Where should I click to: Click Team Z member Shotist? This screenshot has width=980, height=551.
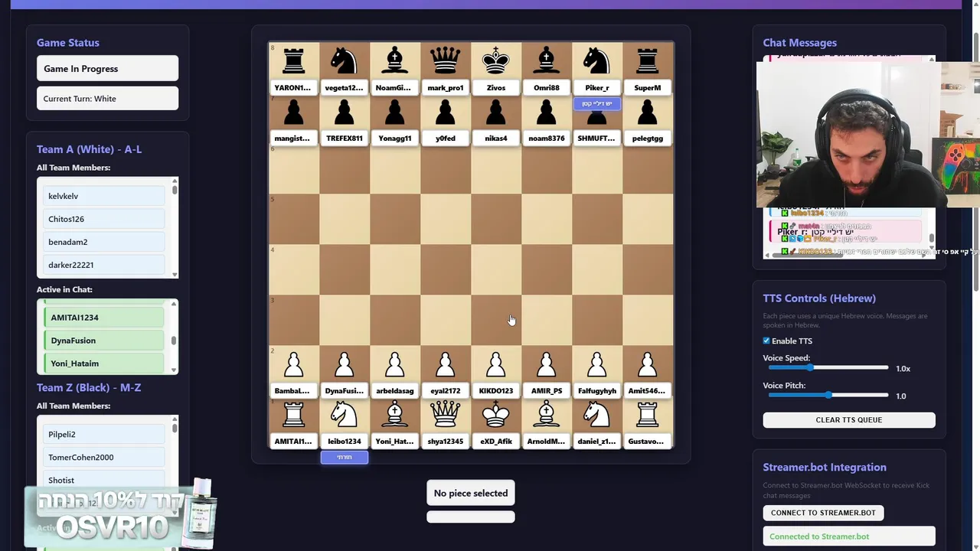click(x=106, y=481)
